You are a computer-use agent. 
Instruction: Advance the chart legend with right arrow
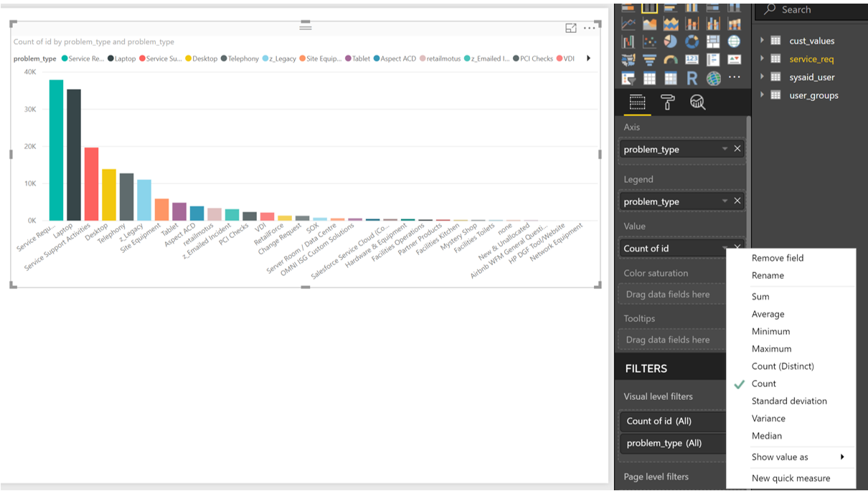(x=589, y=59)
